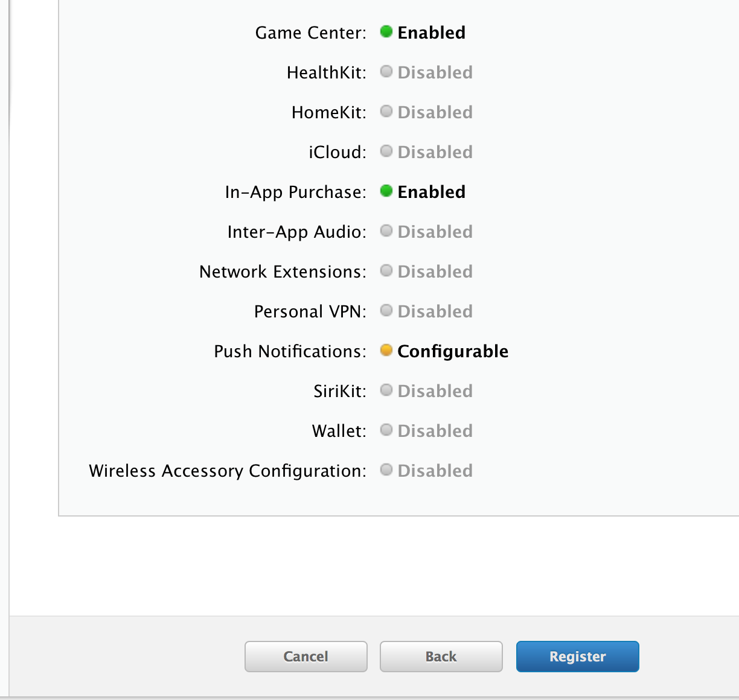Click the green In-App Purchase status dot
739x700 pixels.
386,191
